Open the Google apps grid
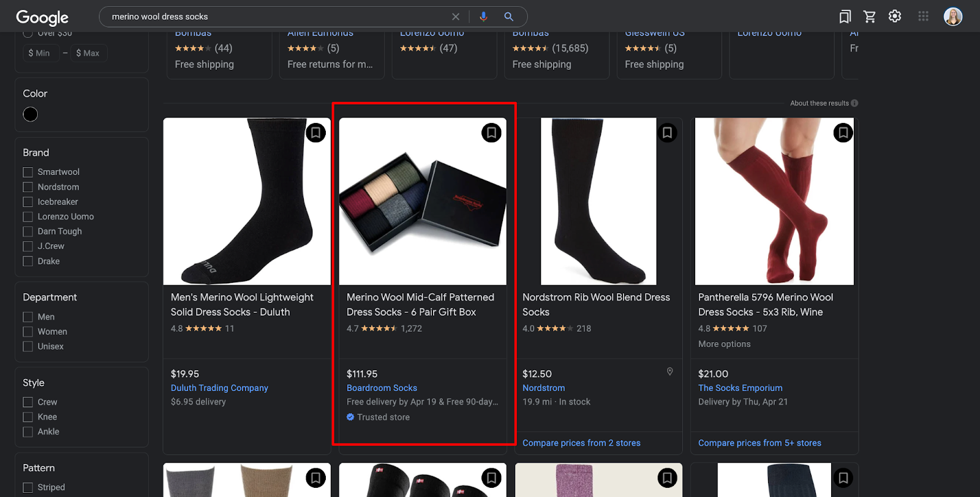980x497 pixels. click(924, 17)
